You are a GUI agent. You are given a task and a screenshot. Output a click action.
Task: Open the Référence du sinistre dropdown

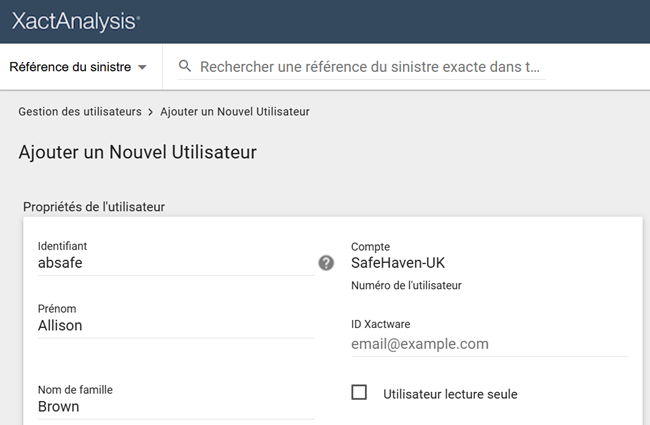tap(70, 67)
